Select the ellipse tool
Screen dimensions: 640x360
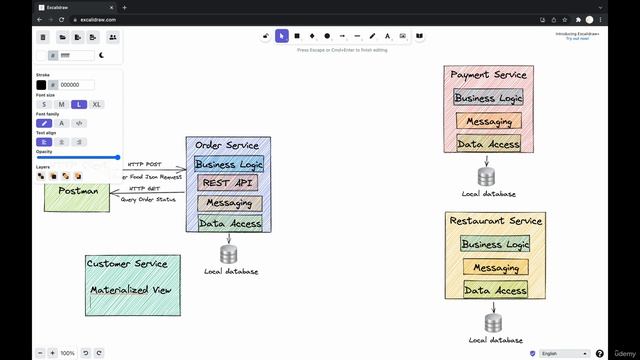point(327,36)
